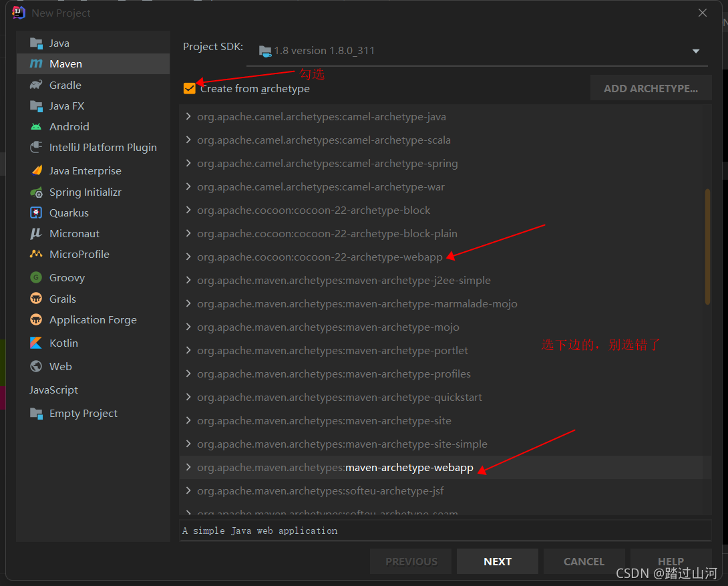Click the IntelliJ logo in title bar
Viewport: 728px width, 586px height.
click(19, 13)
